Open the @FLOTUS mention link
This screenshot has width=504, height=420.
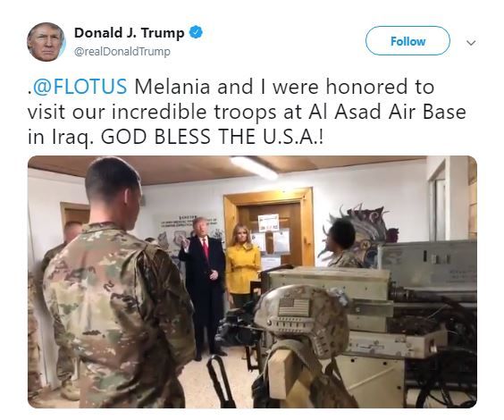pyautogui.click(x=80, y=87)
